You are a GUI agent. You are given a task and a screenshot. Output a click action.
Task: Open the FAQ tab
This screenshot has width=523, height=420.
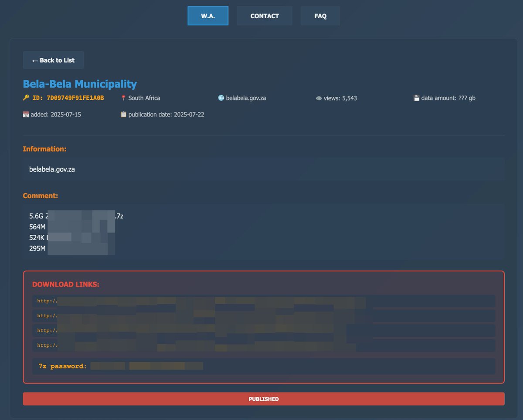(320, 16)
